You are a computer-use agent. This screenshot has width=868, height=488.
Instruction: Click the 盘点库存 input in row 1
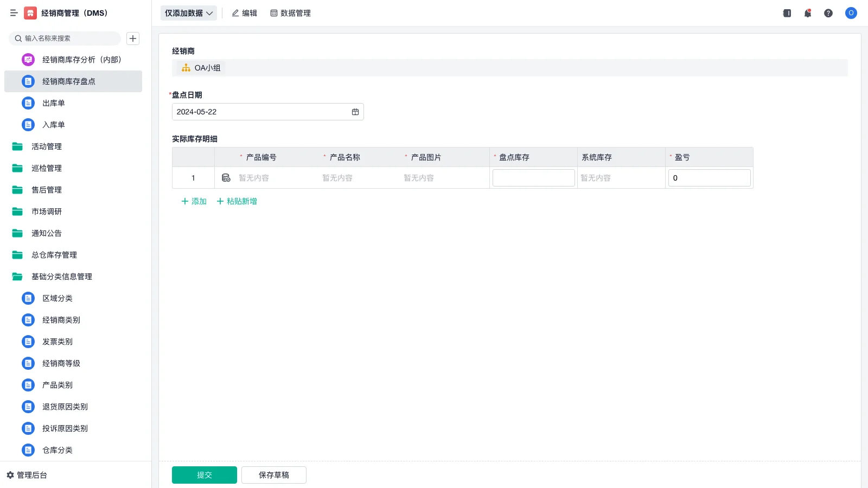[x=533, y=177]
